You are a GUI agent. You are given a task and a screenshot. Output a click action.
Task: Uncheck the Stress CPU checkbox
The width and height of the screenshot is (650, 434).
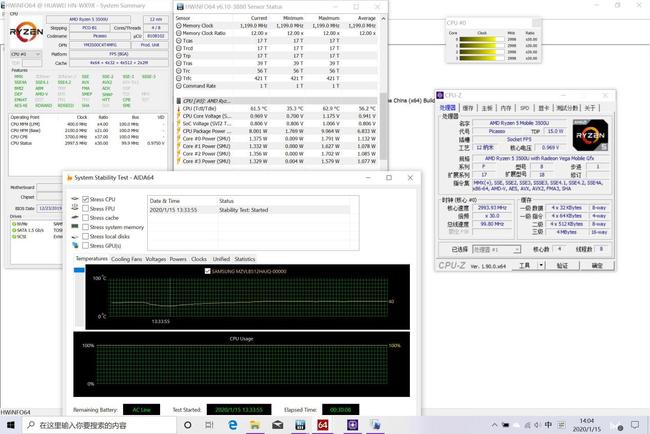87,200
